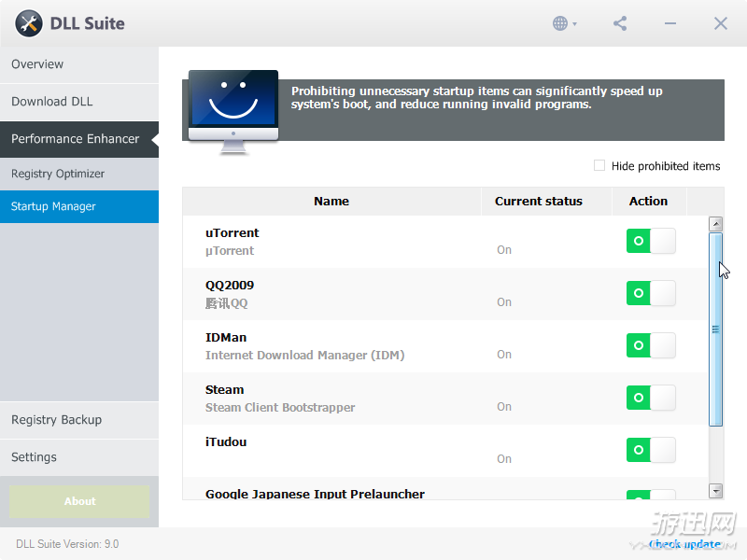
Task: Select Performance Enhancer in sidebar
Action: point(79,139)
